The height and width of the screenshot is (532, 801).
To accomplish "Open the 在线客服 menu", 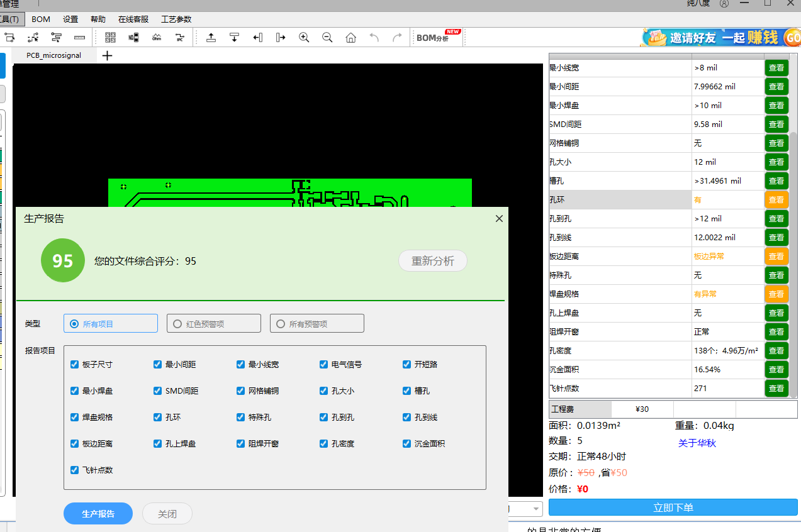I will (133, 19).
